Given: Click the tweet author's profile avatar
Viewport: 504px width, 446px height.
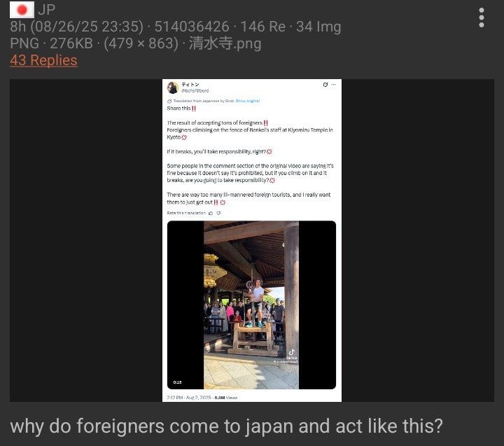Looking at the screenshot, I should [173, 88].
